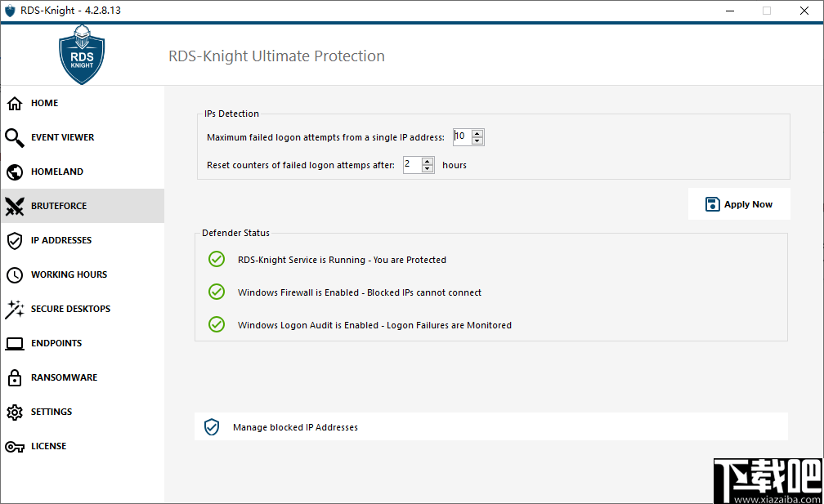Screen dimensions: 824x504
Task: Increase maximum failed logon attempts value
Action: pos(478,133)
